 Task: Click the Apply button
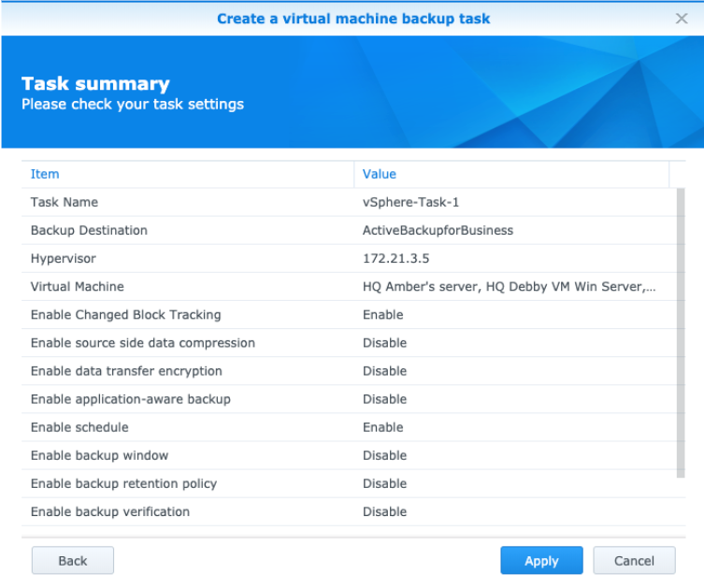[x=541, y=561]
